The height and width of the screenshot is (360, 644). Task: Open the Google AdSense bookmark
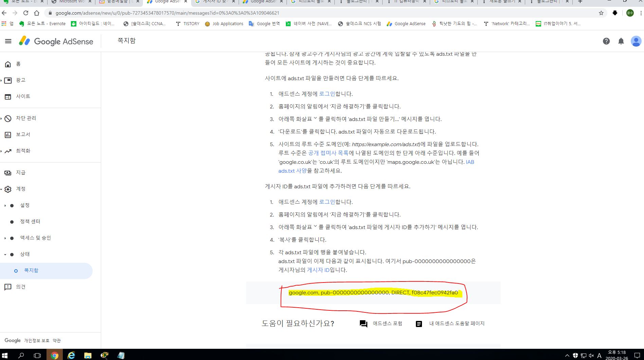click(x=406, y=24)
